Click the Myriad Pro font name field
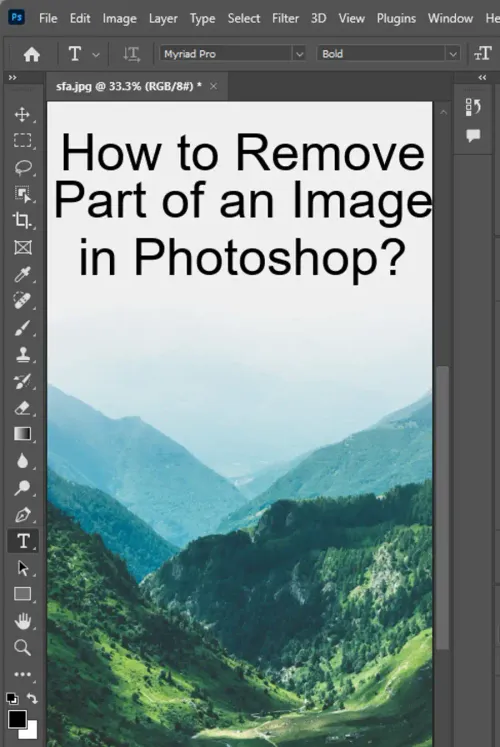The width and height of the screenshot is (500, 747). [x=227, y=54]
